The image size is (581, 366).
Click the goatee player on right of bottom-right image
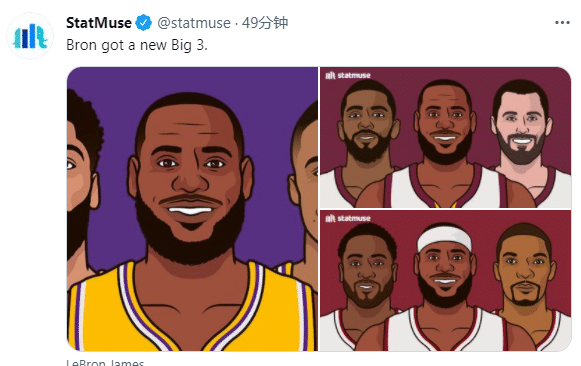(x=526, y=282)
